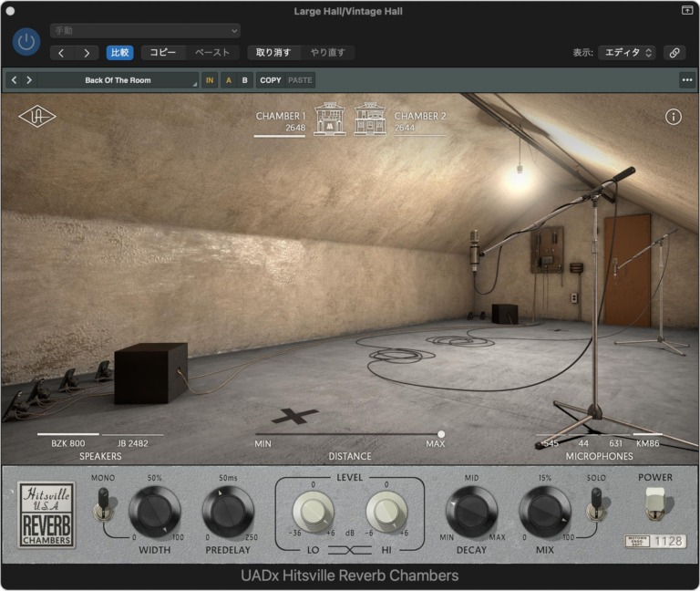Flip the SOLO toggle switch
Image resolution: width=700 pixels, height=591 pixels.
pos(596,503)
